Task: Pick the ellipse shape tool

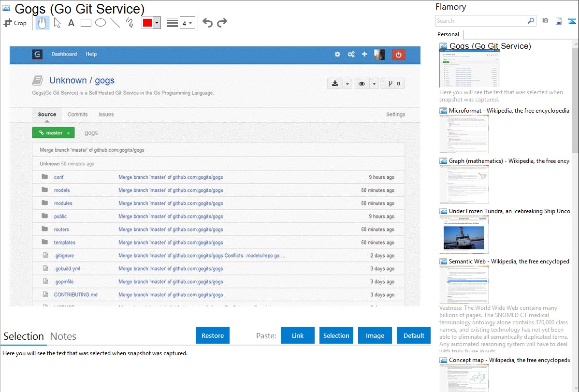Action: pyautogui.click(x=101, y=23)
